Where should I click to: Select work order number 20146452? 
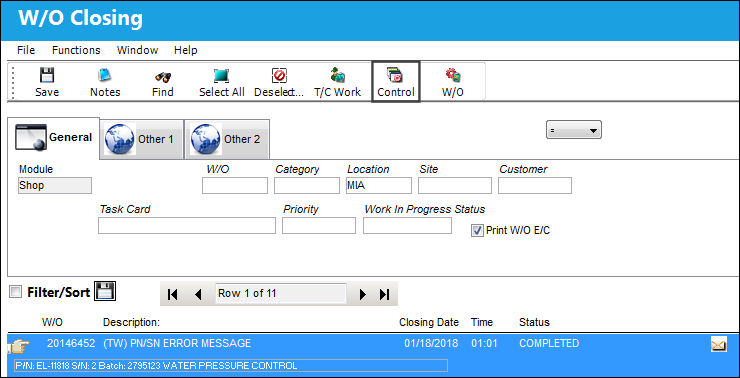click(x=71, y=344)
